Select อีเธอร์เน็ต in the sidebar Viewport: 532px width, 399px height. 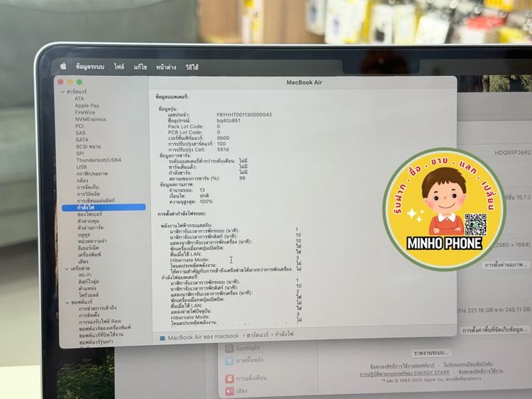coord(88,248)
